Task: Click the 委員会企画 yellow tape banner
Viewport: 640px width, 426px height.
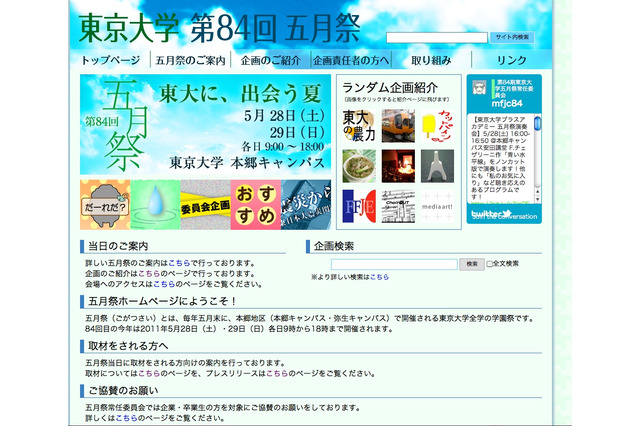Action: tap(205, 205)
